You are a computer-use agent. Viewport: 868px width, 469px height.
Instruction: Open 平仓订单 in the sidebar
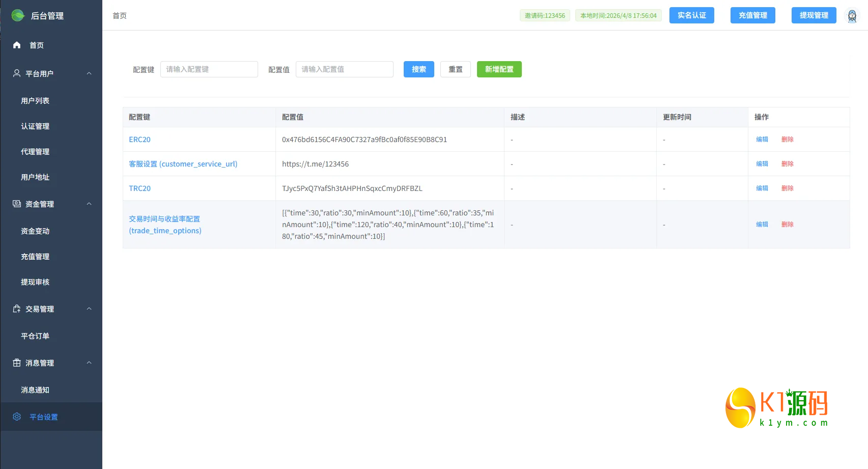(51, 336)
